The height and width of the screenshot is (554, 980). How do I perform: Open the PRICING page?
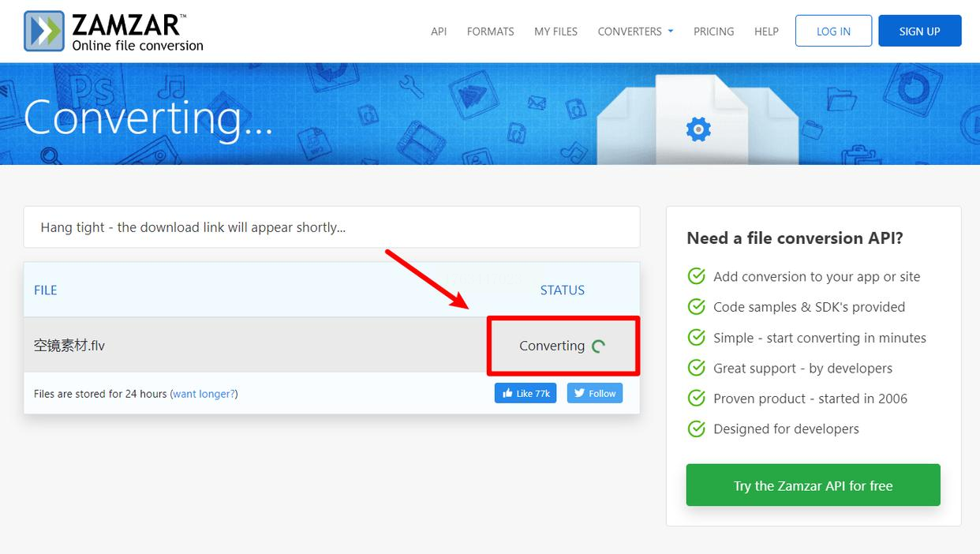point(713,32)
